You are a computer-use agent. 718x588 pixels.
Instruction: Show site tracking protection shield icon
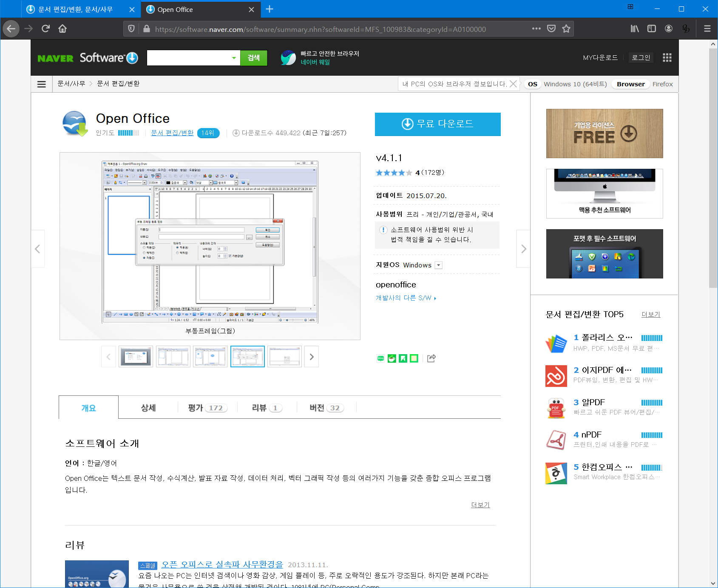(131, 28)
